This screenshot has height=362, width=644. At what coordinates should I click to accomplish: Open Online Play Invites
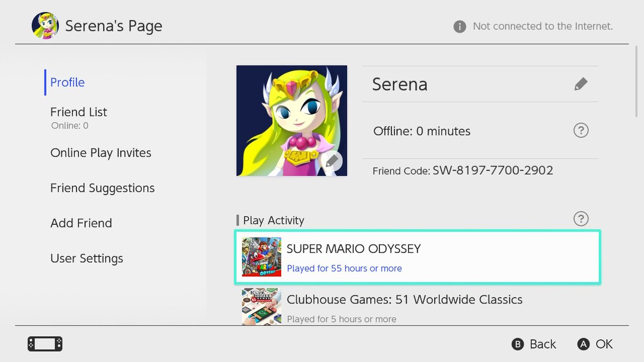[x=101, y=153]
